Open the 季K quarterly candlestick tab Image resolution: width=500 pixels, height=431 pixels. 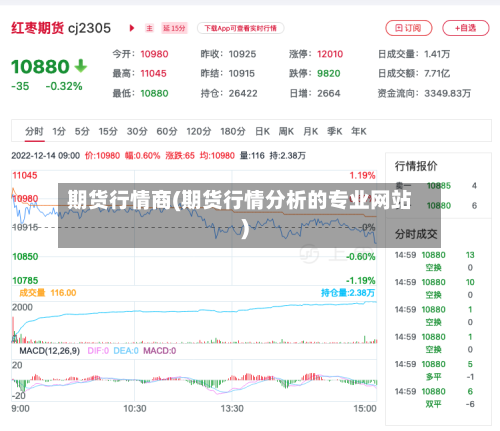pos(334,131)
